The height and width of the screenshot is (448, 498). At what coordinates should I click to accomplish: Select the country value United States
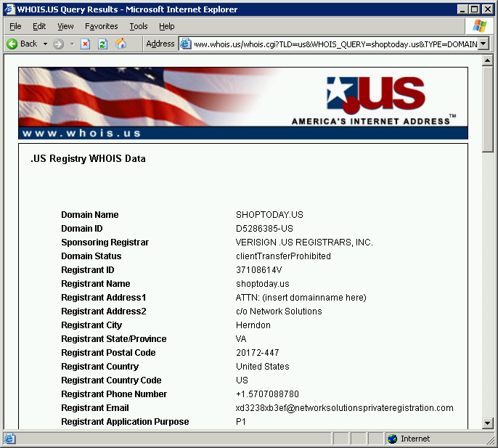coord(262,367)
